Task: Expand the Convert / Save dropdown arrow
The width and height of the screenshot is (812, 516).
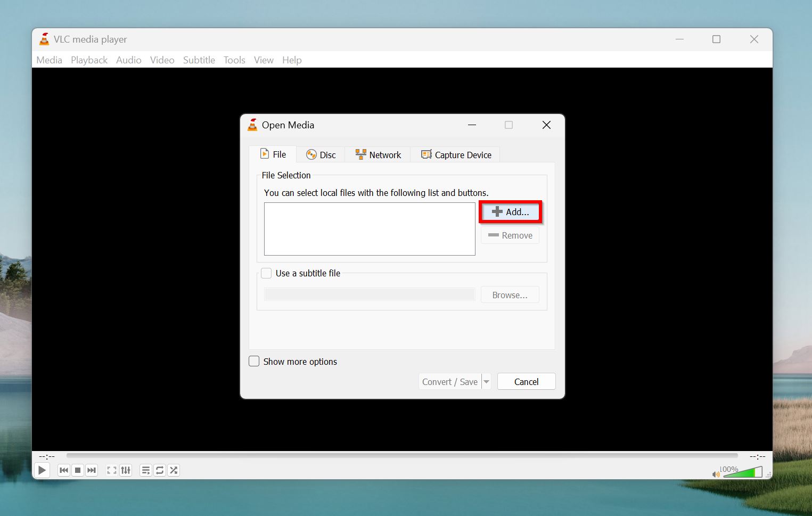Action: click(x=486, y=382)
